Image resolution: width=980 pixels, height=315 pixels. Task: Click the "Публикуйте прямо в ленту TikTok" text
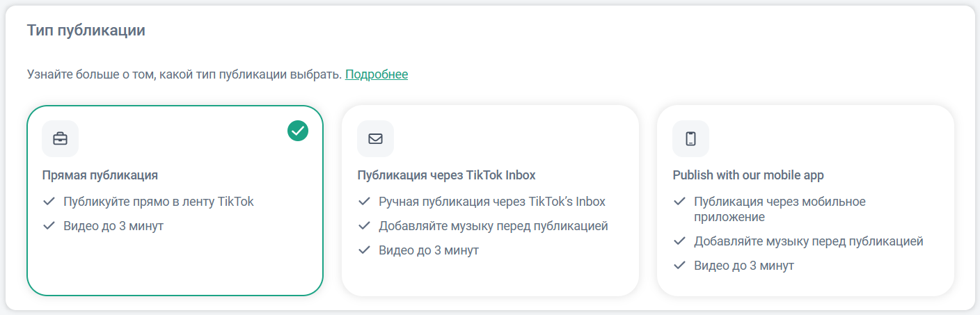click(159, 202)
